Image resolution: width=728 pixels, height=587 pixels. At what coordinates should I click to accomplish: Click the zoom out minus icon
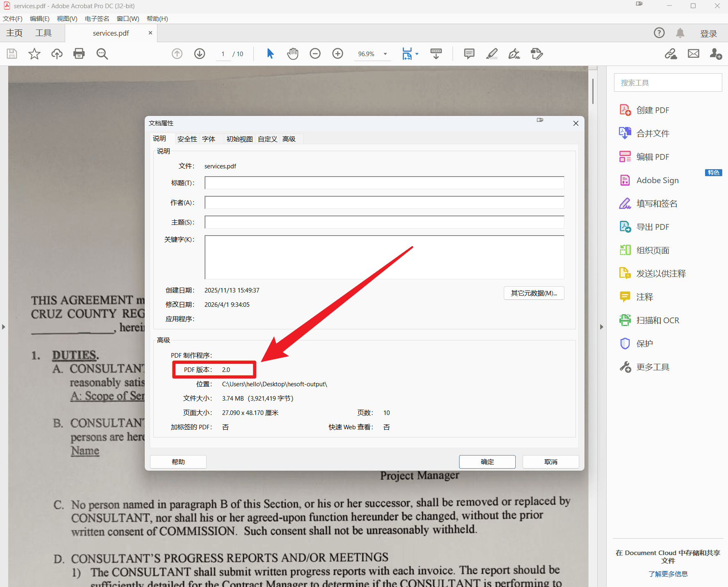pos(315,54)
